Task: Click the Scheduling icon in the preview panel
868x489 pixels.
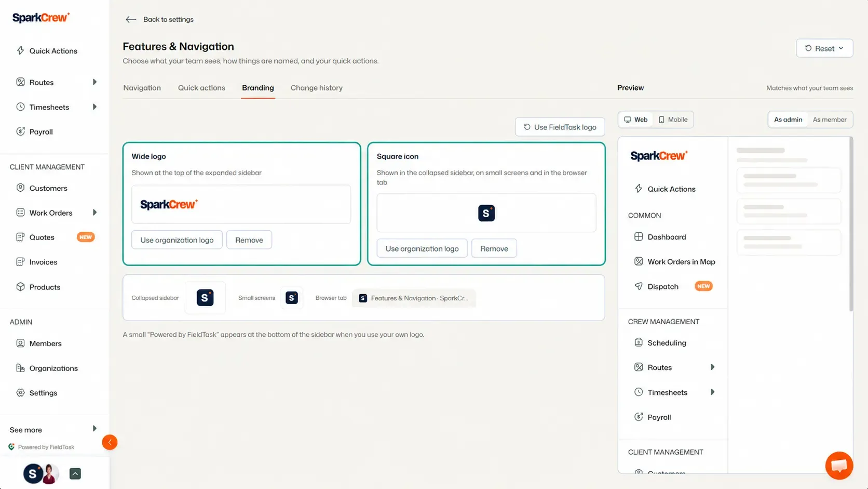Action: (639, 343)
